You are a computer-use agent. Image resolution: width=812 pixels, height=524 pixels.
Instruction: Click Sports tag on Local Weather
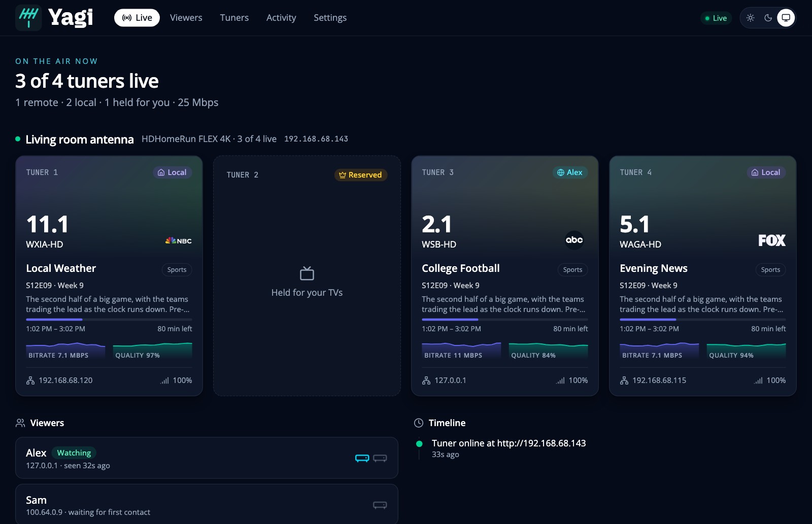tap(177, 270)
